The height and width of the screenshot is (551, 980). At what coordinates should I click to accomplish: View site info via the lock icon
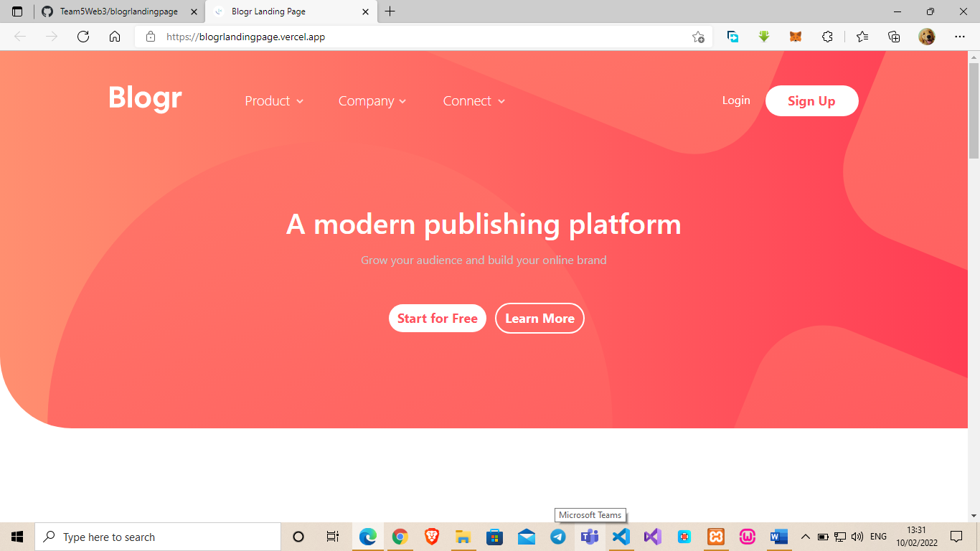pos(150,37)
